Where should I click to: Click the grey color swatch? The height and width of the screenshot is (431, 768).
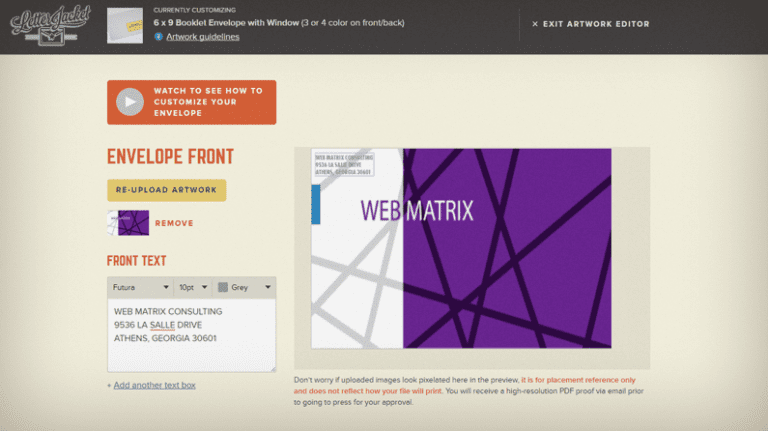pyautogui.click(x=223, y=287)
